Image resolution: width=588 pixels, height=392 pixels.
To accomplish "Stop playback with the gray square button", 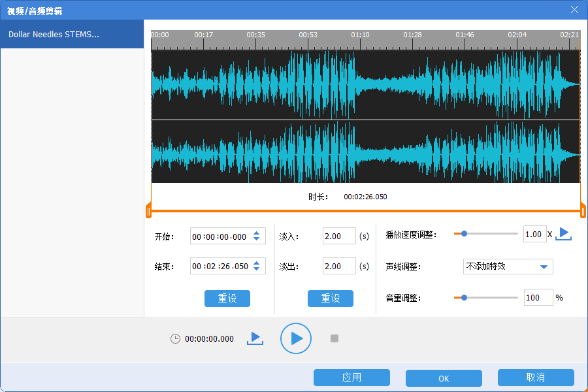I will (335, 338).
